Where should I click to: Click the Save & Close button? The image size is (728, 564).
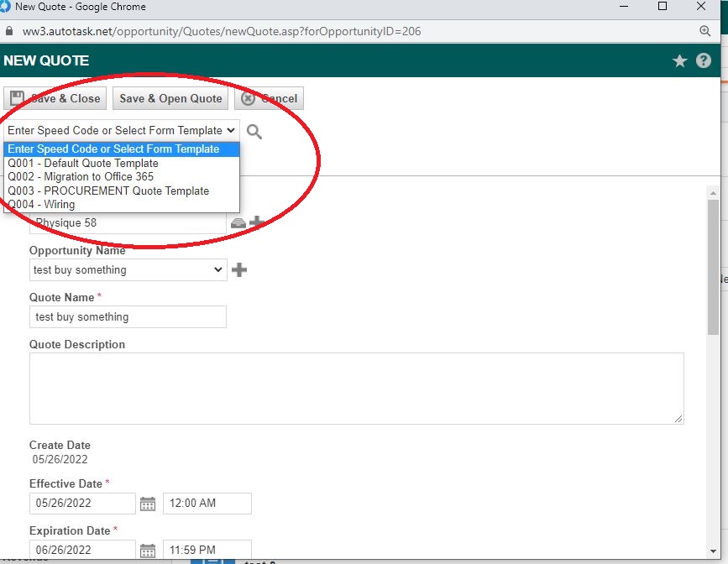click(x=55, y=98)
